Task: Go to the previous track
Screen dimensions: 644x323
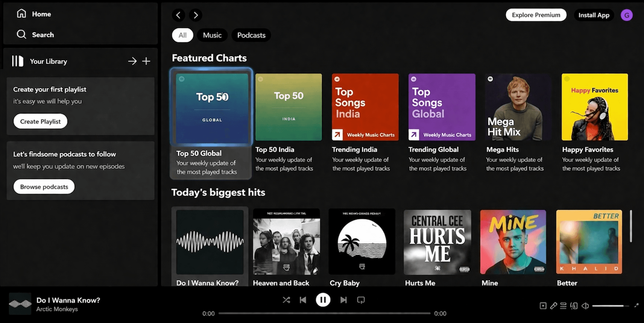Action: click(x=303, y=300)
